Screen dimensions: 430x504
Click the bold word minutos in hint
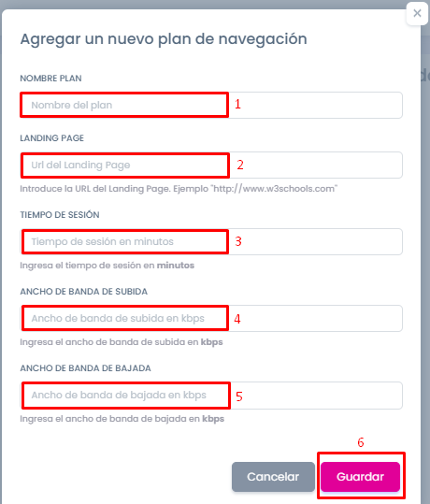176,266
